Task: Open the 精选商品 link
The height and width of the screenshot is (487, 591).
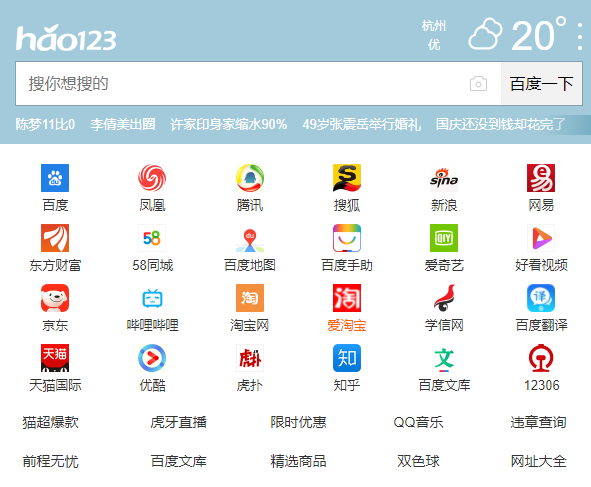Action: tap(298, 461)
